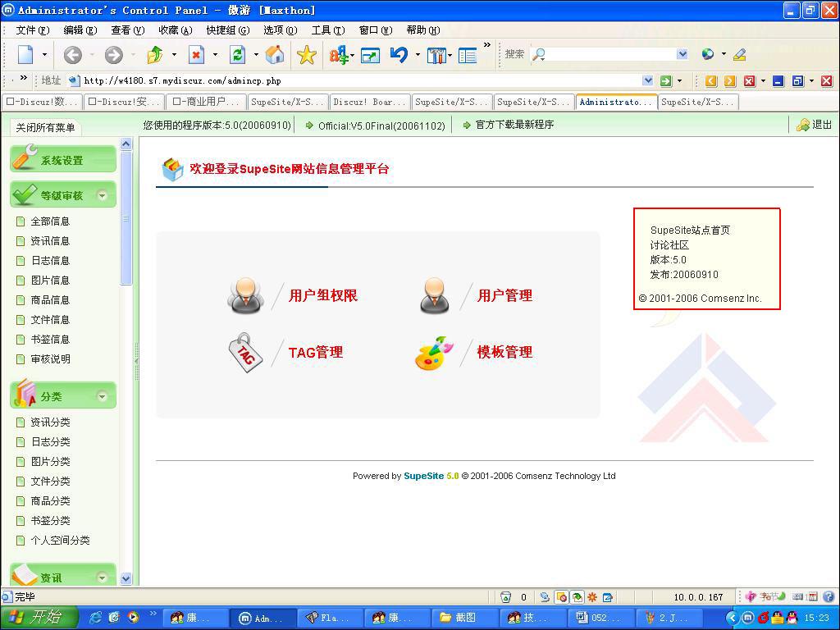The width and height of the screenshot is (840, 630).
Task: Open the TAG管理 link
Action: [316, 353]
